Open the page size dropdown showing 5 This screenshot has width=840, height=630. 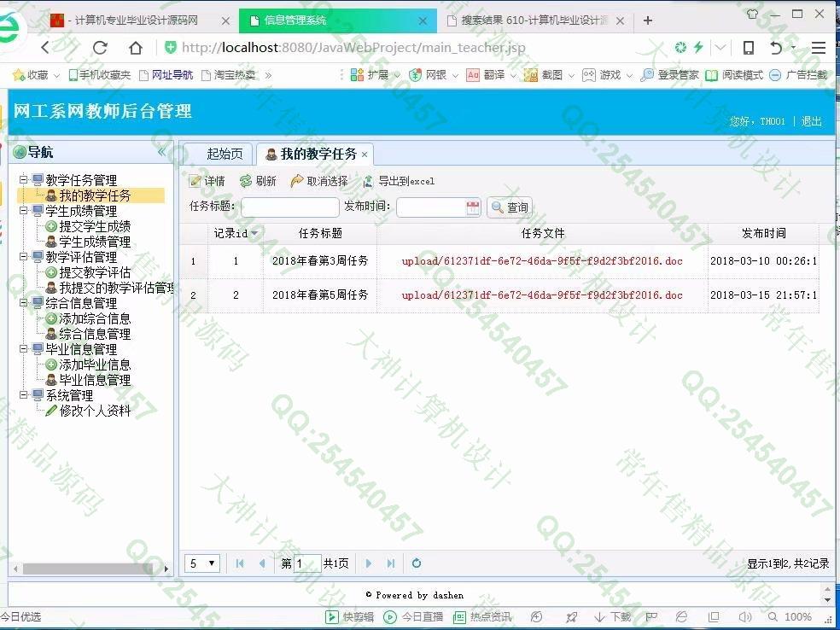[x=202, y=563]
